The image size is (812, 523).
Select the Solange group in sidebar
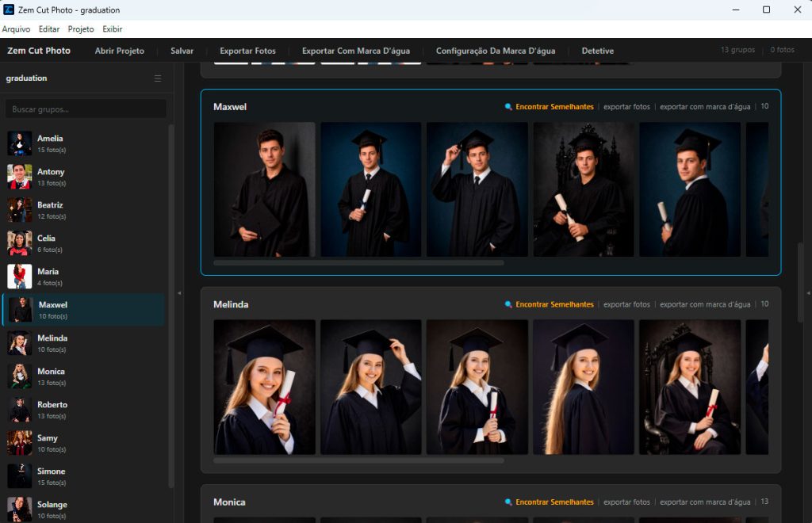click(84, 509)
